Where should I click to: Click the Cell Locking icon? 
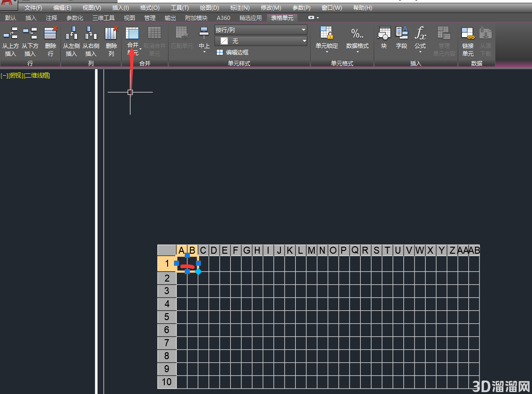pos(326,33)
